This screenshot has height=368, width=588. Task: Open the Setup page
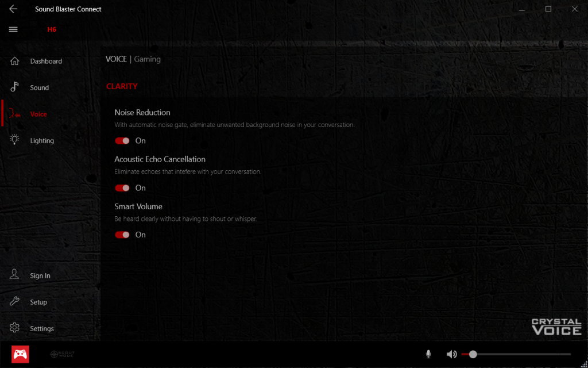tap(38, 302)
